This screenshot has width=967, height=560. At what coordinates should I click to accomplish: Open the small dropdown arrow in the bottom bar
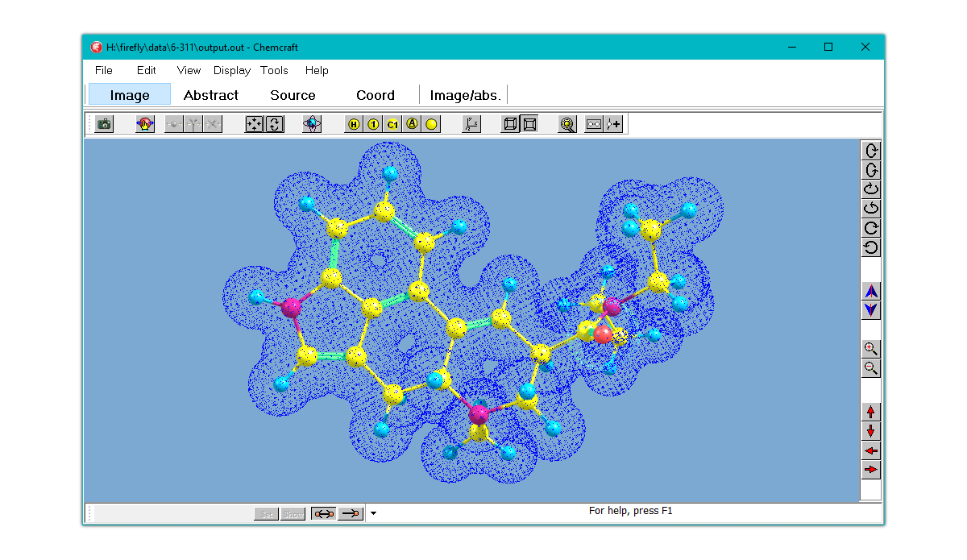point(373,513)
